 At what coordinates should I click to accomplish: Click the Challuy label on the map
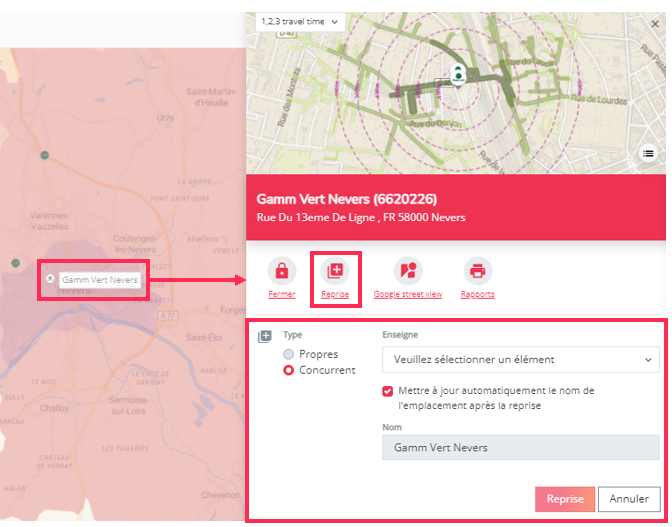[54, 408]
